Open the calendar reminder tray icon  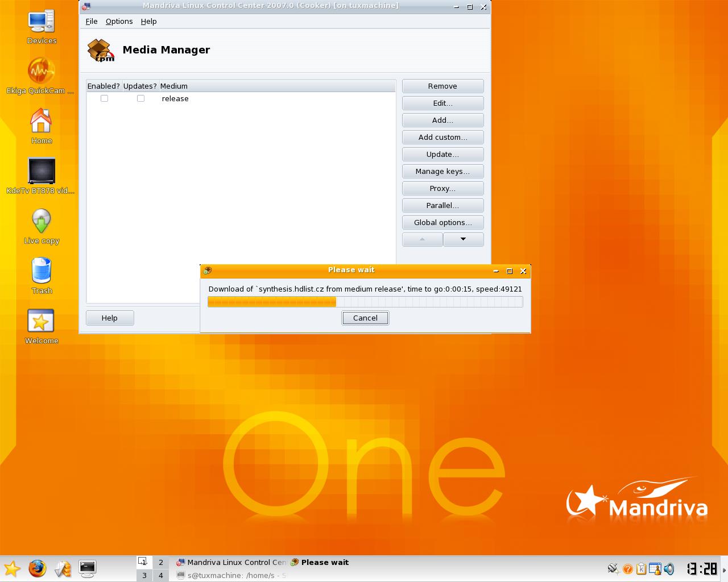(655, 568)
